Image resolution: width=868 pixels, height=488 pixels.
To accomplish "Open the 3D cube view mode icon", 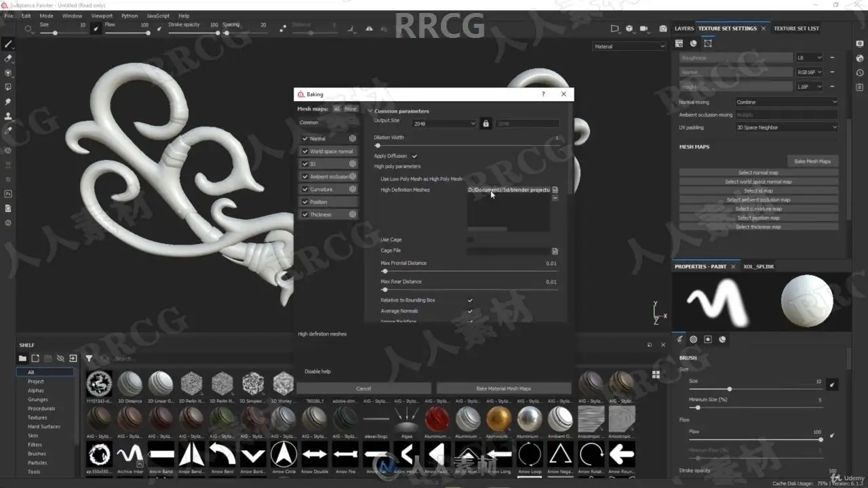I will click(629, 28).
